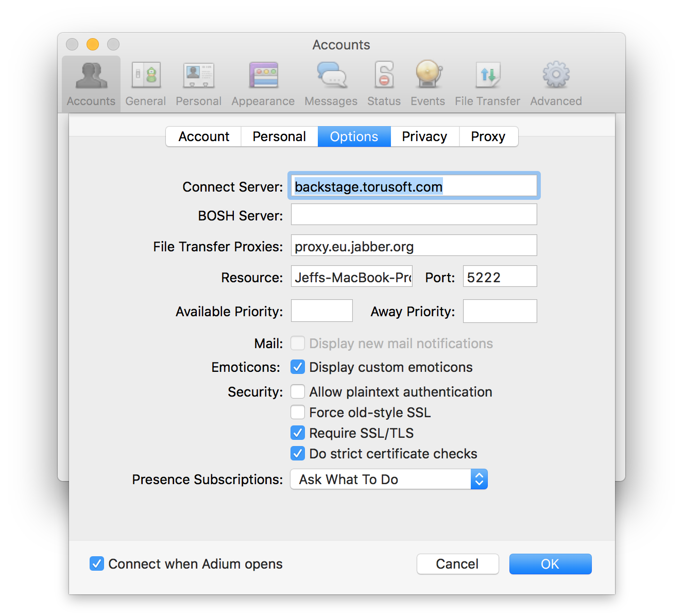Image resolution: width=683 pixels, height=616 pixels.
Task: Open the Accounts preferences icon
Action: 91,81
